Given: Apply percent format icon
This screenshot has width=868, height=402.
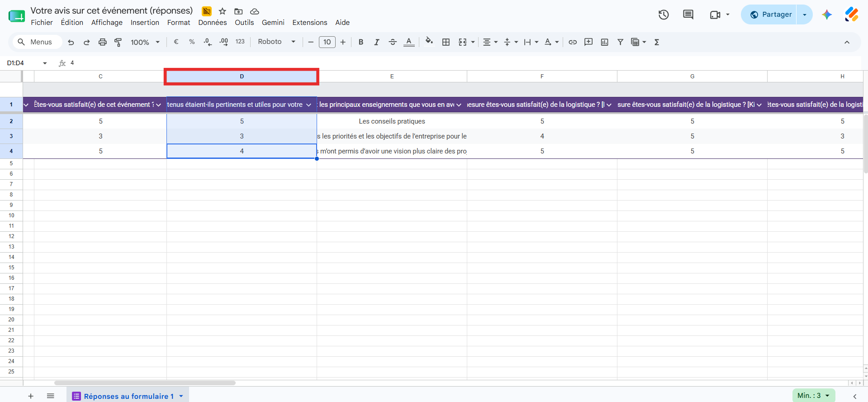Looking at the screenshot, I should click(x=192, y=42).
